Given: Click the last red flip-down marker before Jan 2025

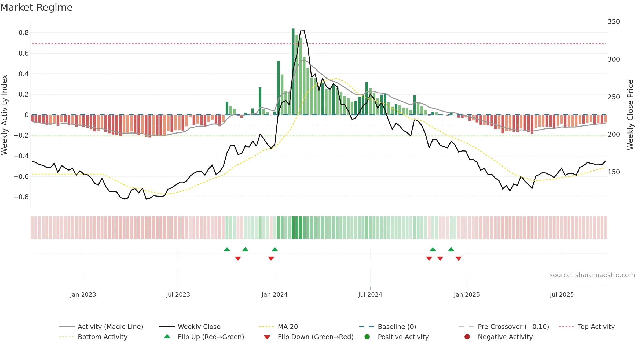Looking at the screenshot, I should click(x=459, y=258).
